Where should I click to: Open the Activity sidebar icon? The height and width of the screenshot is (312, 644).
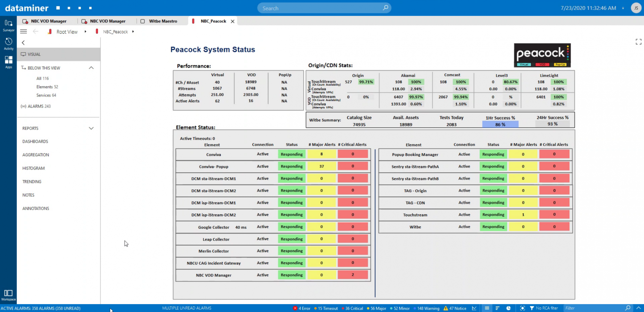pos(8,44)
